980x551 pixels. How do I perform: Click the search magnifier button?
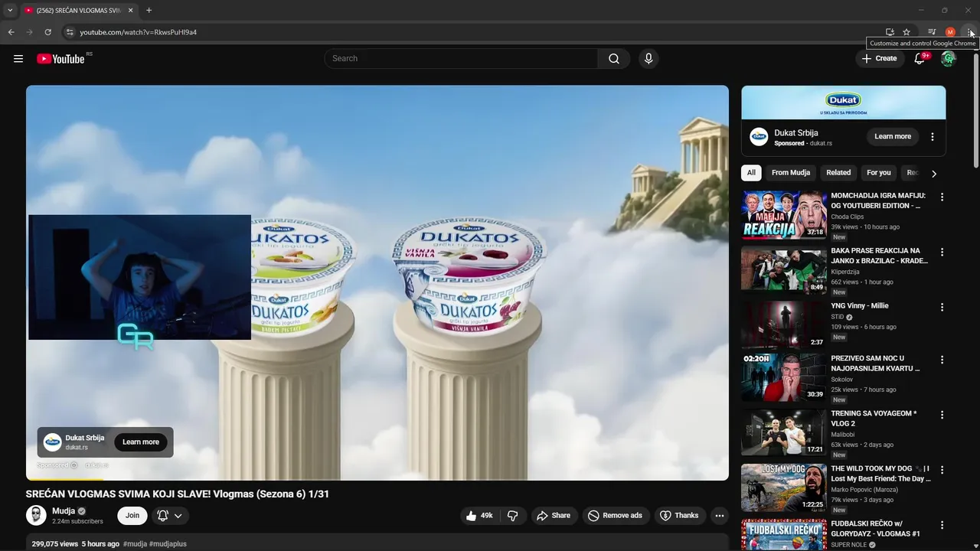click(x=614, y=59)
